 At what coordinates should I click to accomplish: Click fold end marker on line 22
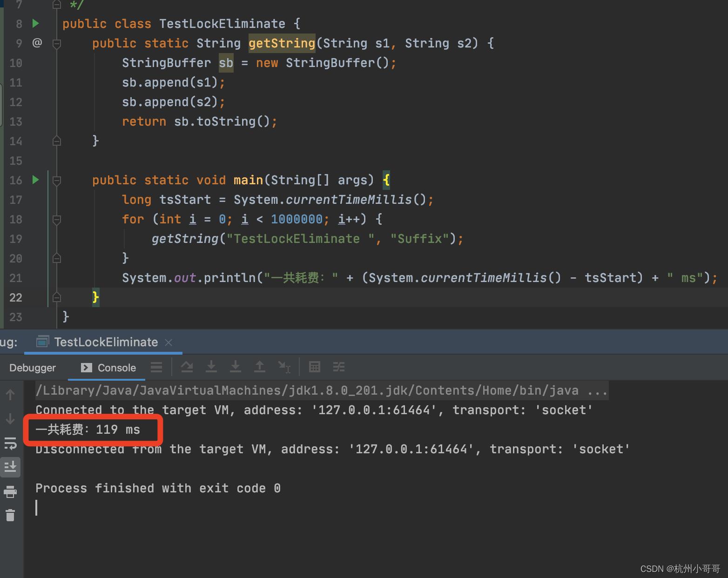point(57,297)
